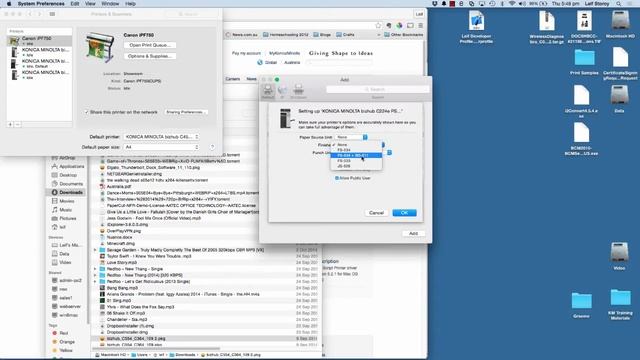Image resolution: width=640 pixels, height=360 pixels.
Task: Click the browser hamburger menu icon
Action: coord(420,25)
